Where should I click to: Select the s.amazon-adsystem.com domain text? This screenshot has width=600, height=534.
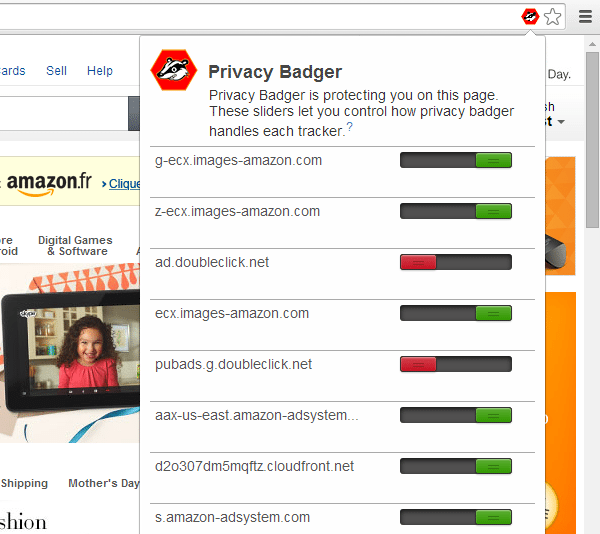pyautogui.click(x=232, y=518)
